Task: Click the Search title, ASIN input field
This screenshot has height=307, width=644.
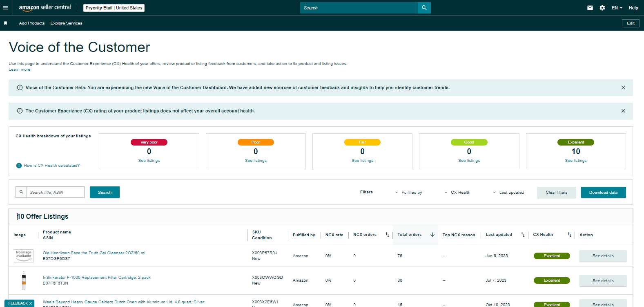Action: pyautogui.click(x=56, y=192)
